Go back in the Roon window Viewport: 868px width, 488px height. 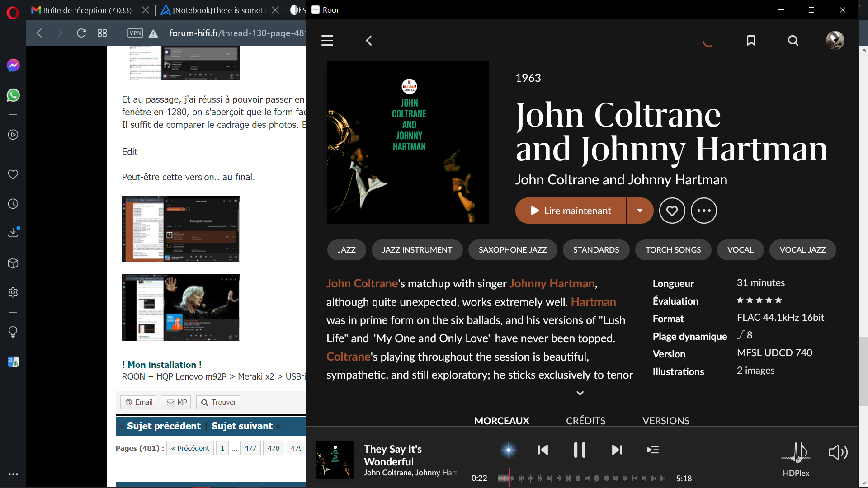coord(369,41)
